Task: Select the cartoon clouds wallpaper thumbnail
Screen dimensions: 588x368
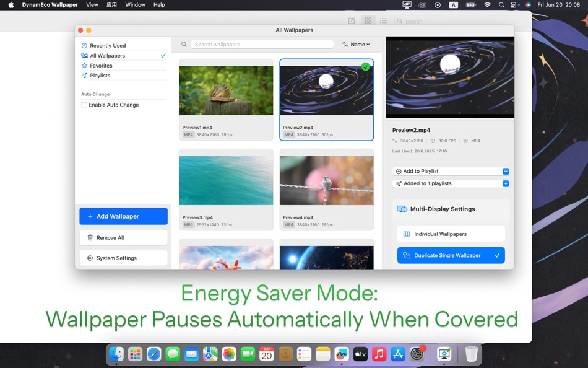Action: pyautogui.click(x=226, y=258)
